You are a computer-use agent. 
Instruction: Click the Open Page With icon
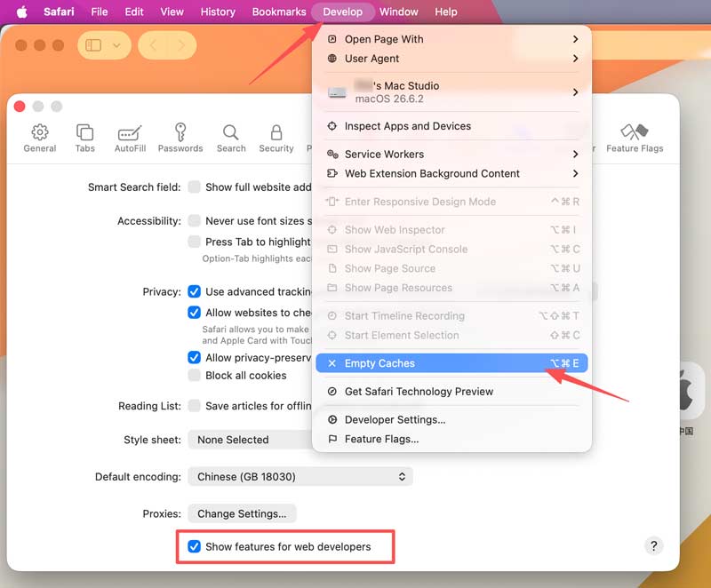(332, 39)
